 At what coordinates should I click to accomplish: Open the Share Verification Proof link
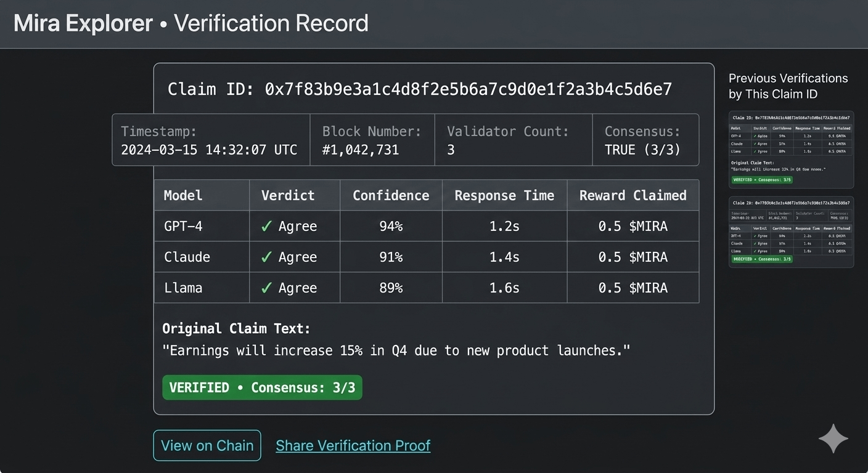[353, 445]
